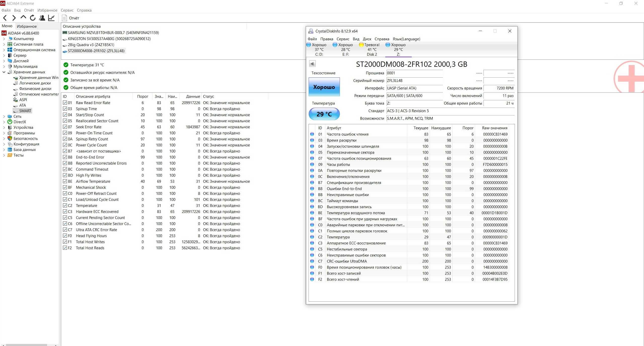Open the graph chart icon in AIDA64 toolbar
This screenshot has height=346, width=644.
pyautogui.click(x=51, y=18)
